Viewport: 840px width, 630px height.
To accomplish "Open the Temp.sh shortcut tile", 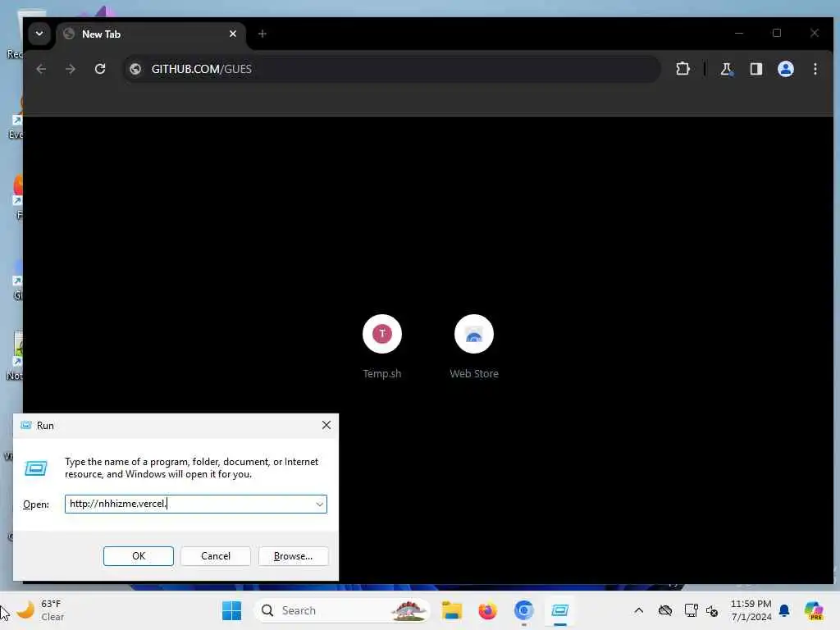I will [x=382, y=347].
